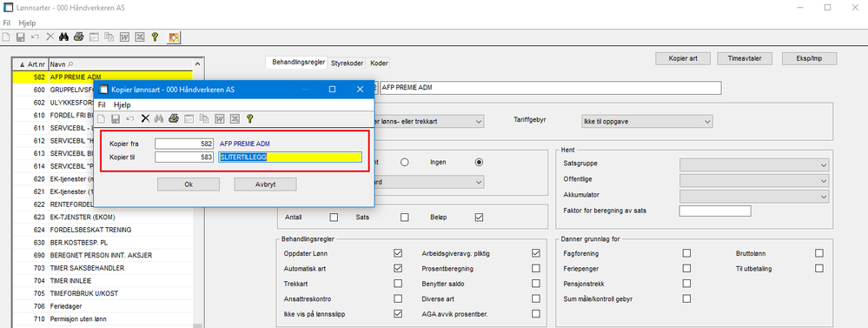Click the Kopier til number field showing 583
Viewport: 868px width, 328px height.
[184, 157]
